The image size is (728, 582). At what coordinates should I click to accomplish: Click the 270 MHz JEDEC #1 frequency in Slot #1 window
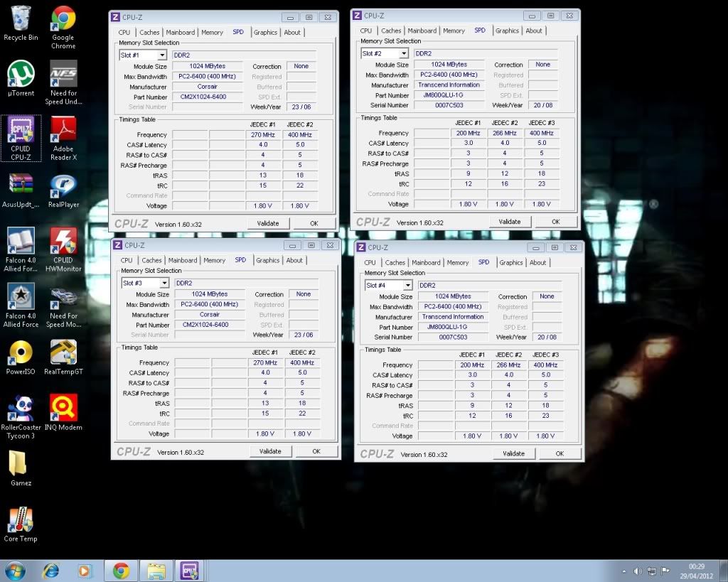(x=263, y=134)
